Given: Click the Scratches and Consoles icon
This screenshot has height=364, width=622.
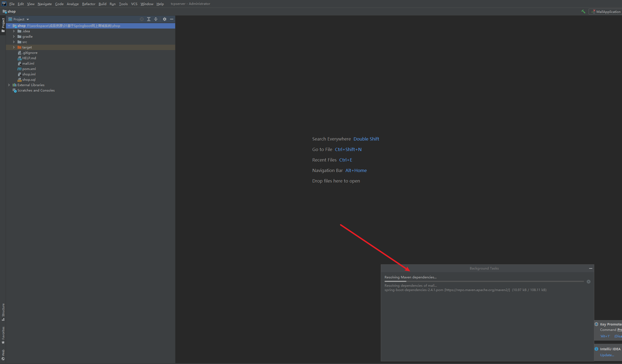Looking at the screenshot, I should click(x=15, y=90).
